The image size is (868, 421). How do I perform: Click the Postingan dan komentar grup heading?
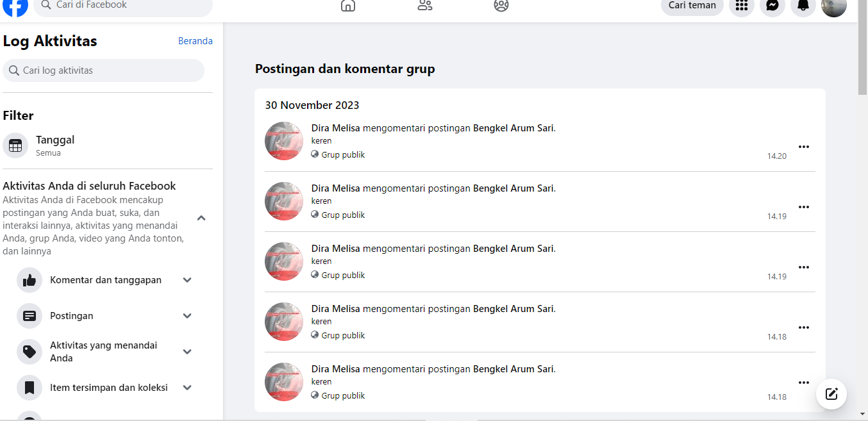pyautogui.click(x=345, y=69)
